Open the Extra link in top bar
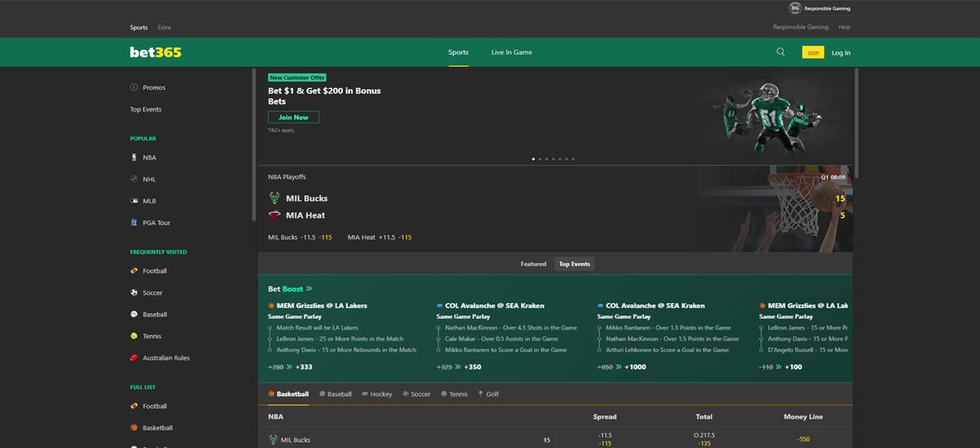Image resolution: width=980 pixels, height=448 pixels. point(164,27)
